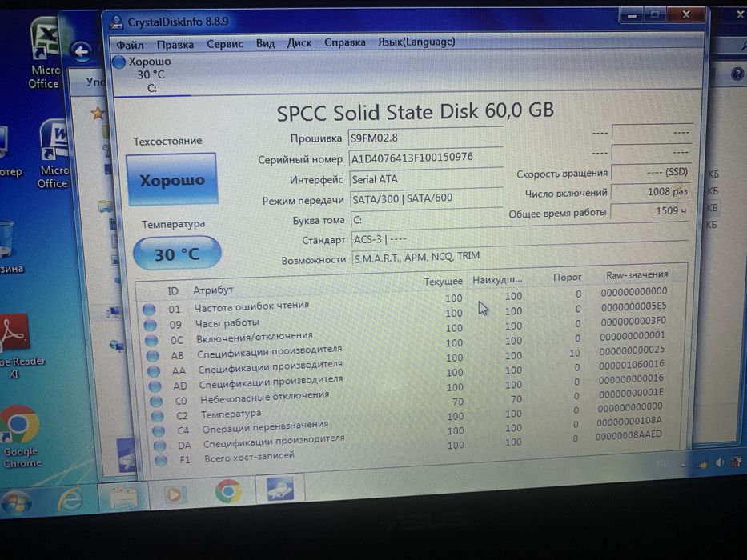
Task: Click the Прошивка field S9FM02.8
Action: (425, 138)
